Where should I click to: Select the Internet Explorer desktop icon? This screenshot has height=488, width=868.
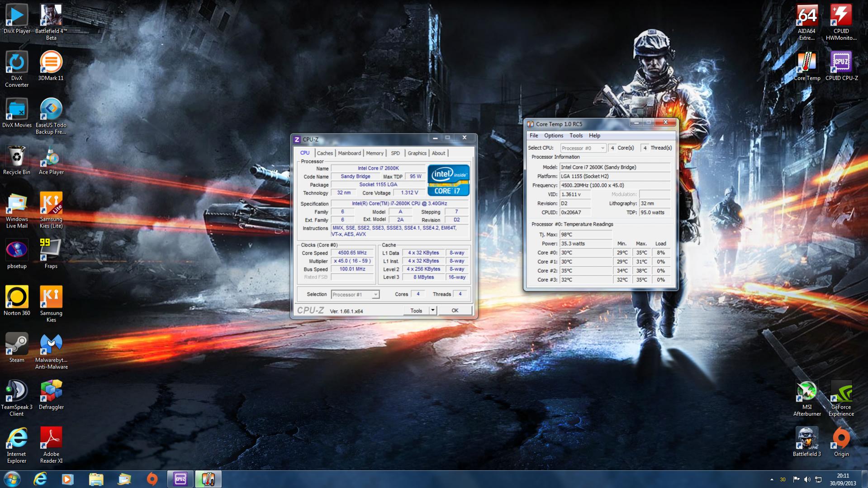(x=17, y=445)
